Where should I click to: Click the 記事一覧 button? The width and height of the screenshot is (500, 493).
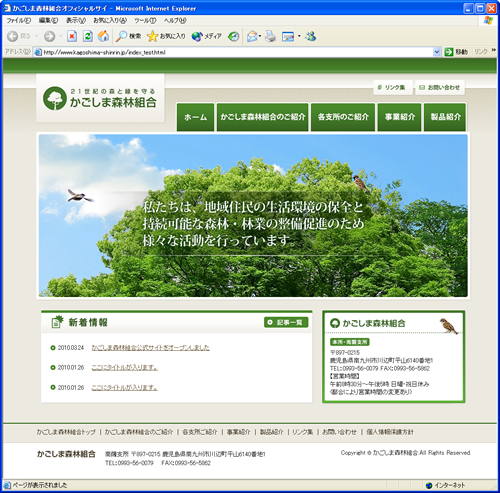(286, 322)
